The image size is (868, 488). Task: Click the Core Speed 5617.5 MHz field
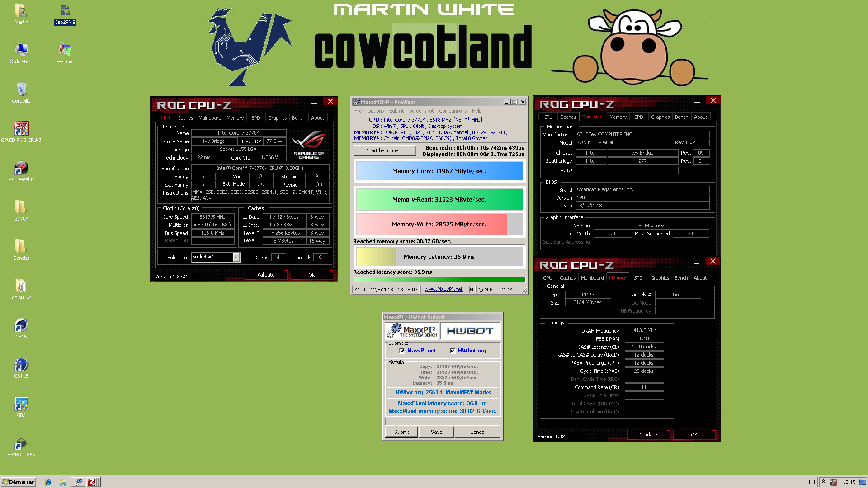point(212,217)
